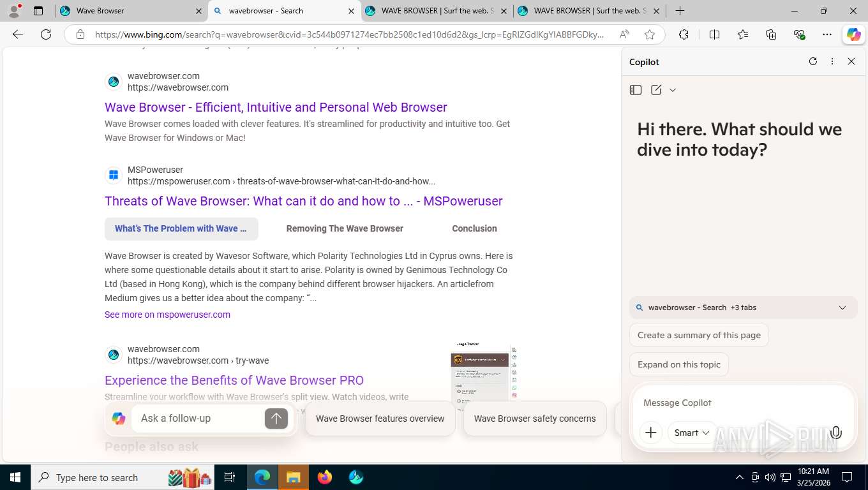Go back using the browser back arrow
This screenshot has height=490, width=868.
[x=18, y=34]
